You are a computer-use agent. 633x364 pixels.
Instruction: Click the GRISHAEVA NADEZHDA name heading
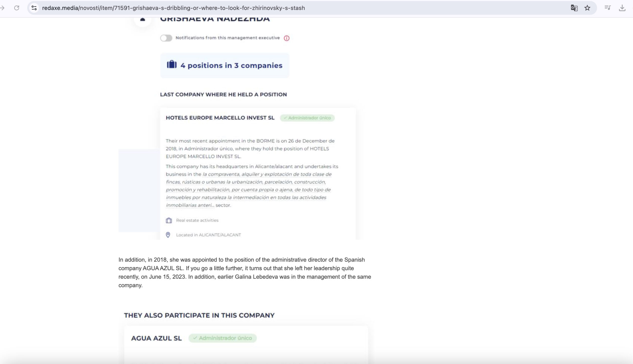[x=215, y=20]
